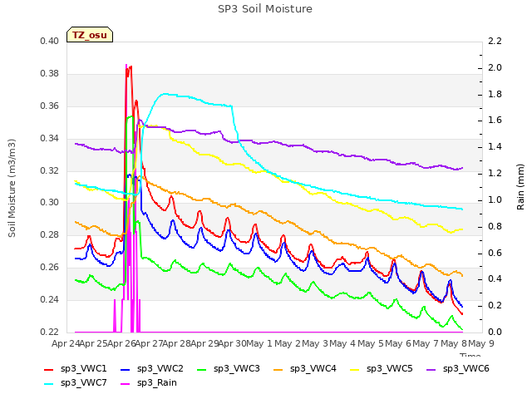Click the Apr 24 date tick label

pyautogui.click(x=66, y=343)
